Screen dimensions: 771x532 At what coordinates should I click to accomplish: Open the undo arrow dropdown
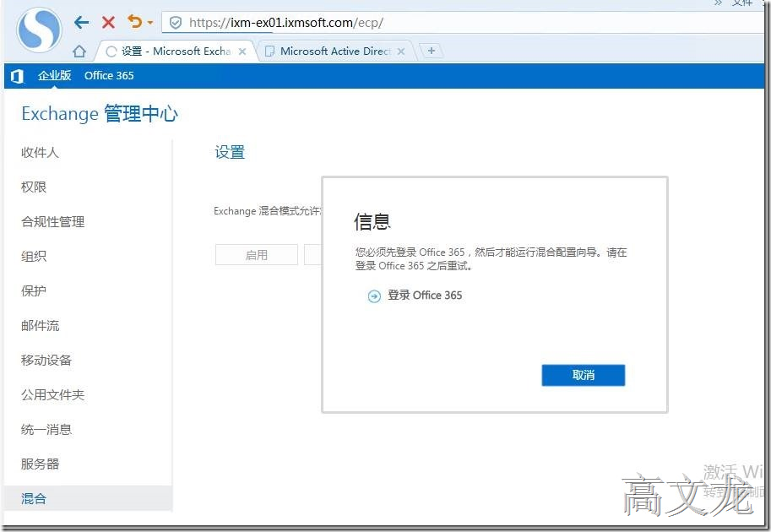point(150,23)
